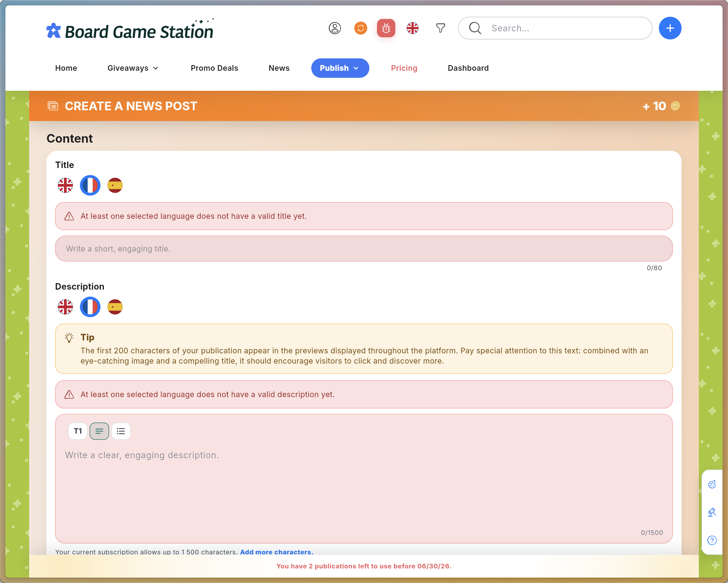Click the filter funnel icon
Image resolution: width=728 pixels, height=583 pixels.
[x=440, y=28]
